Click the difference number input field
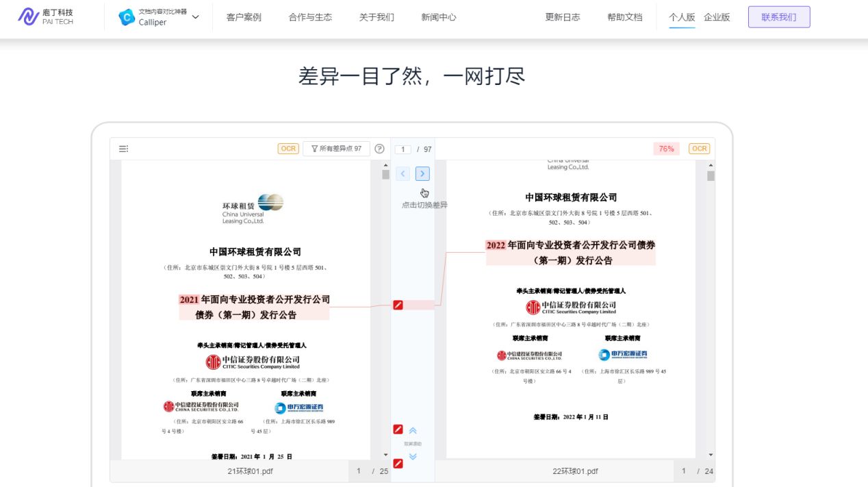The image size is (868, 487). tap(403, 149)
